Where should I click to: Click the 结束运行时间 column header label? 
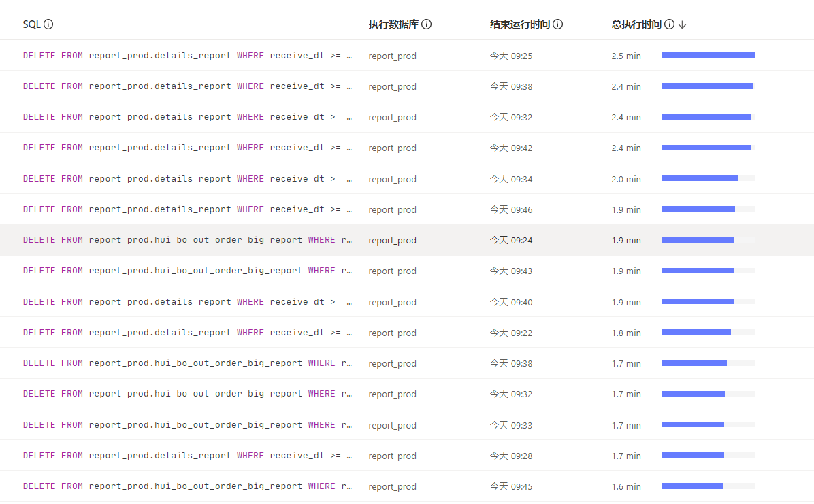coord(520,24)
